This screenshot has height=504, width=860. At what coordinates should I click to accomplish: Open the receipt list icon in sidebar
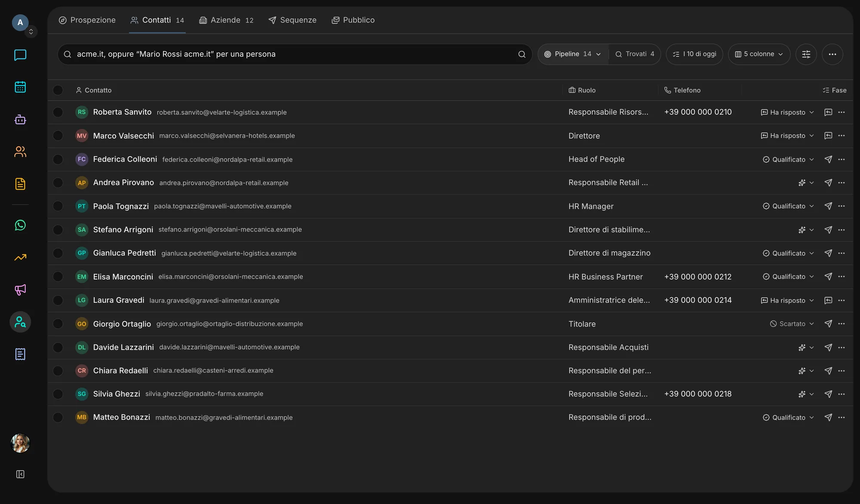coord(20,354)
